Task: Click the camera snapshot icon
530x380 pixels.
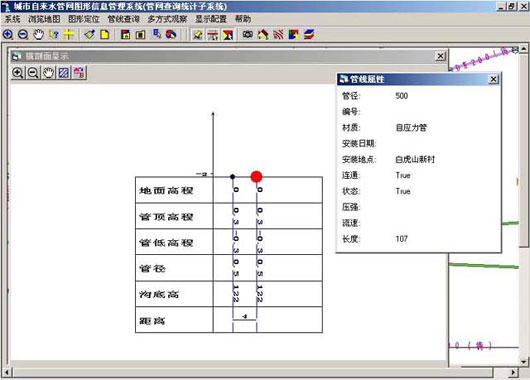Action: pos(248,34)
